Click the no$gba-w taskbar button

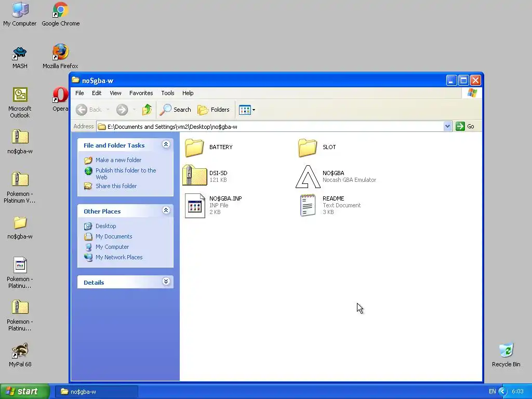coord(97,392)
